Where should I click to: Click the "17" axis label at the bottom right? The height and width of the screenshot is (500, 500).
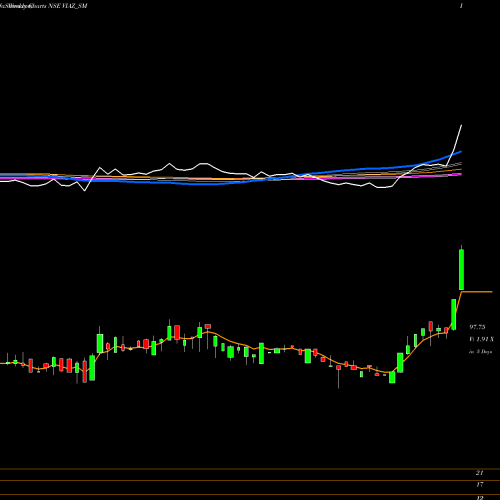(x=480, y=484)
